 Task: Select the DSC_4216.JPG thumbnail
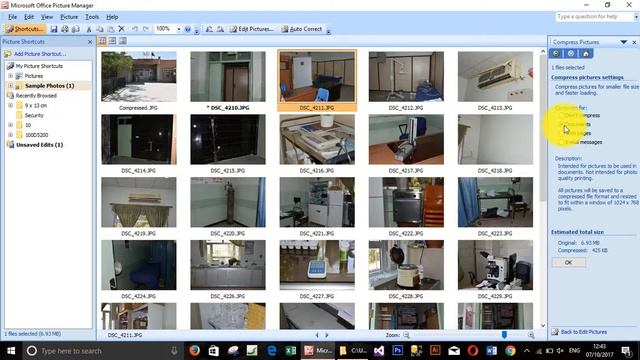coord(317,140)
